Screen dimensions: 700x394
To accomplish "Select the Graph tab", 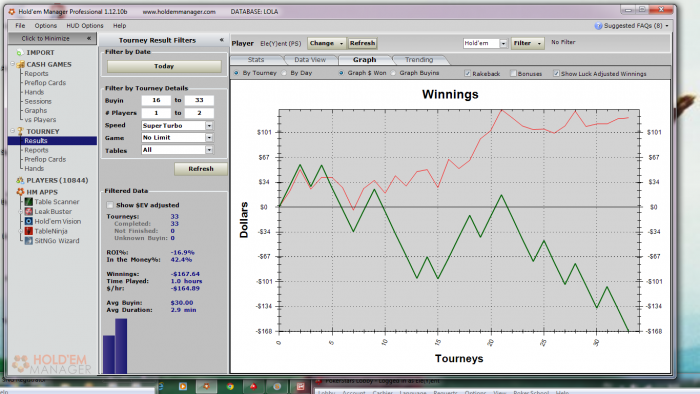I will [365, 60].
